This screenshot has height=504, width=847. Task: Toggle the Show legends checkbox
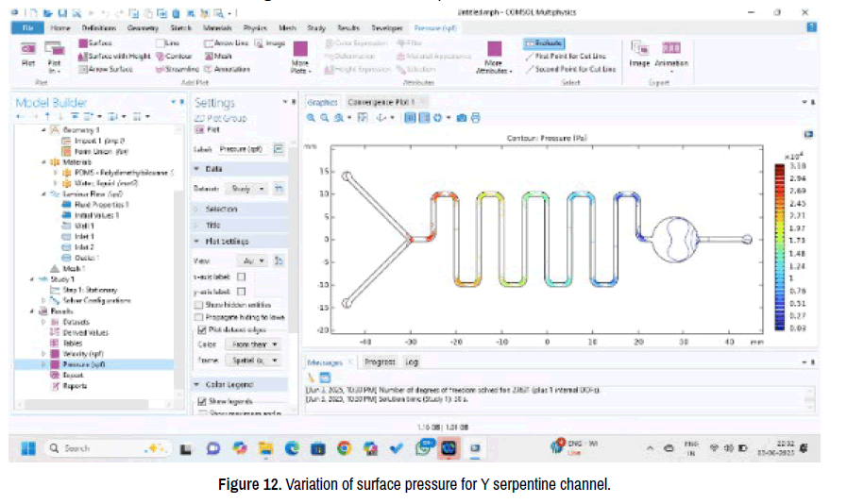tap(199, 401)
